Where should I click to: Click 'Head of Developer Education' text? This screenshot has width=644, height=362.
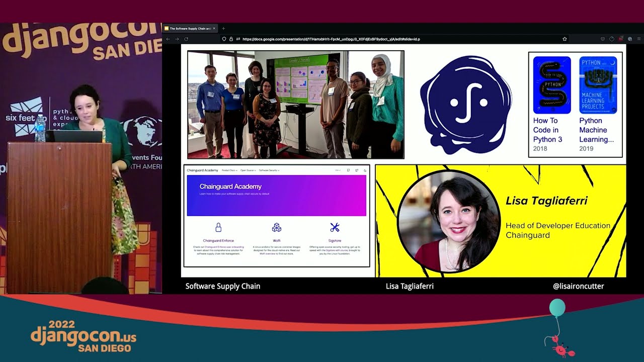point(558,226)
